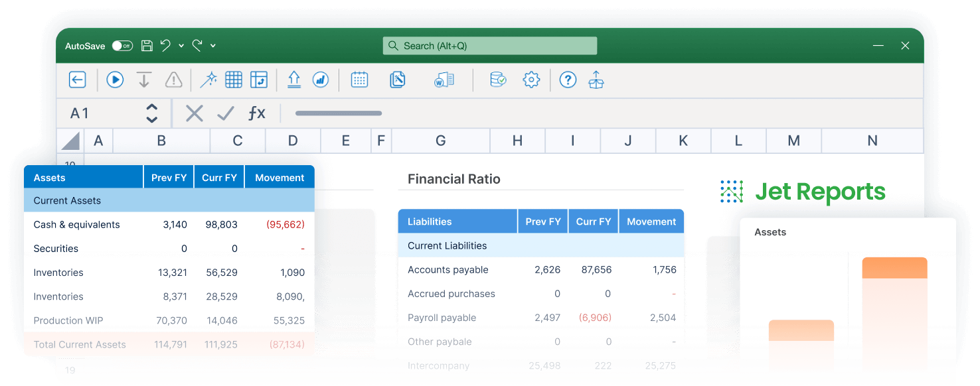
Task: Click the upload arrow icon
Action: [294, 80]
